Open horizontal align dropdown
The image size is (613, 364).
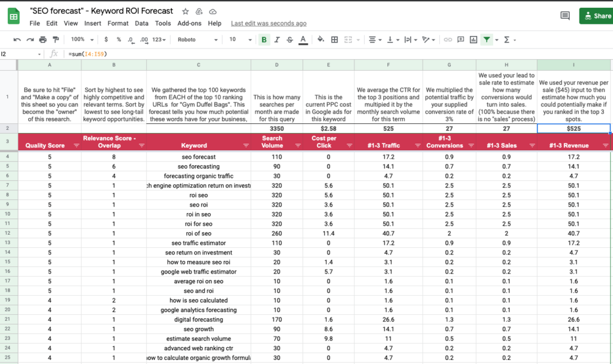[375, 40]
